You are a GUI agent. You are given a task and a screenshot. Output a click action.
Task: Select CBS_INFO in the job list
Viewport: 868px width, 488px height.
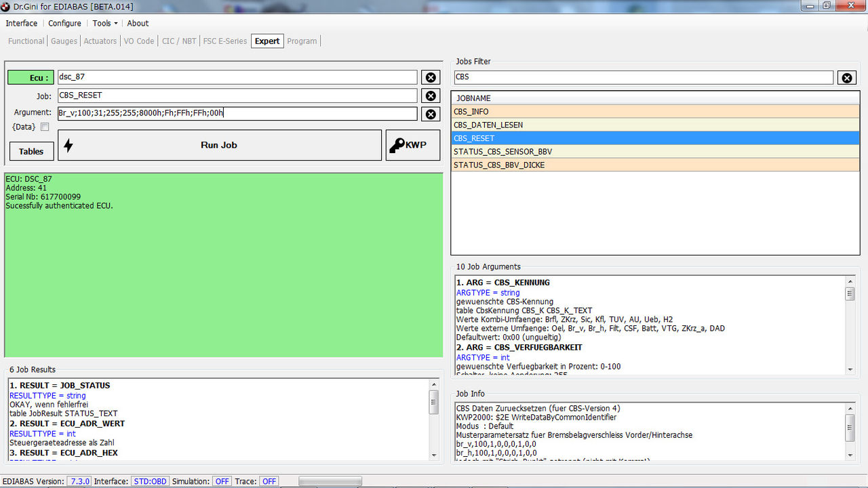tap(655, 112)
